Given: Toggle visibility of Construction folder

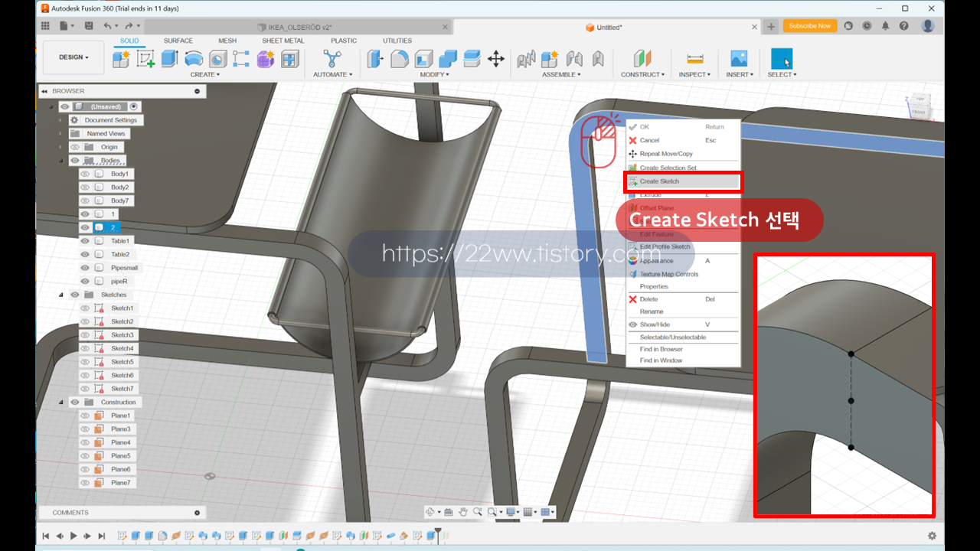Looking at the screenshot, I should pos(75,402).
